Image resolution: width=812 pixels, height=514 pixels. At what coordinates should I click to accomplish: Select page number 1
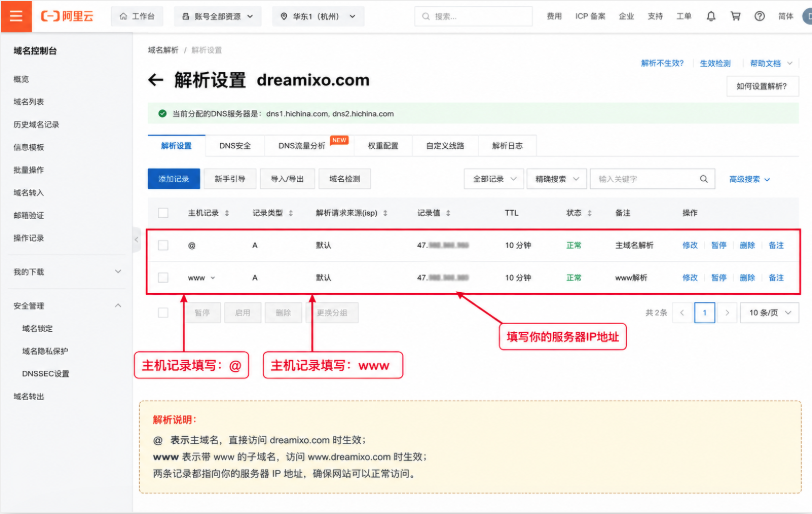pos(704,313)
